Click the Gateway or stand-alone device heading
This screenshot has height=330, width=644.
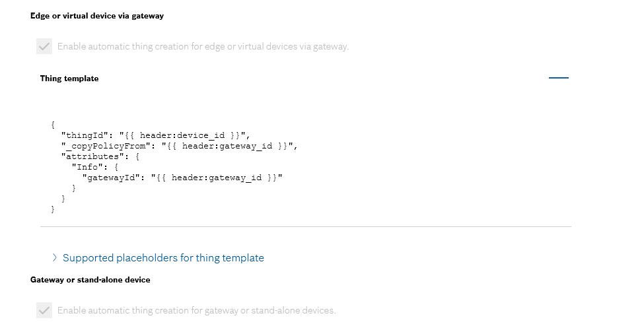coord(90,280)
